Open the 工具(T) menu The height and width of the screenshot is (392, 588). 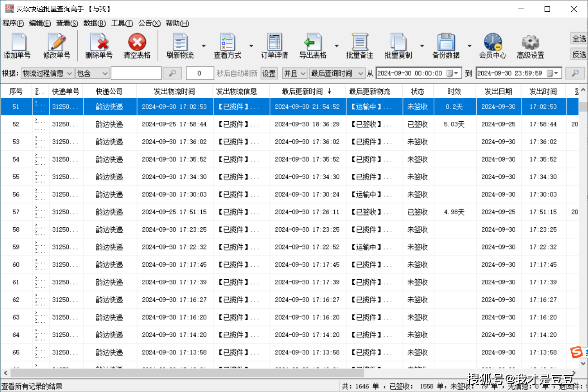coord(122,24)
